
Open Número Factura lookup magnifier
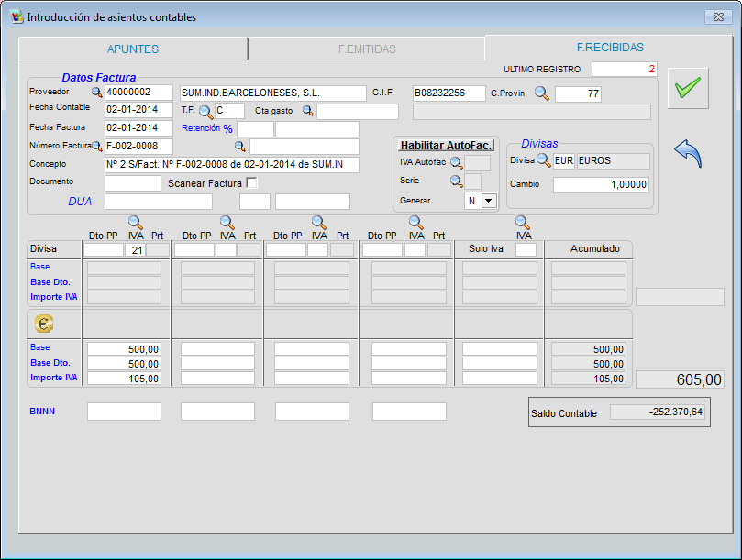pos(96,147)
